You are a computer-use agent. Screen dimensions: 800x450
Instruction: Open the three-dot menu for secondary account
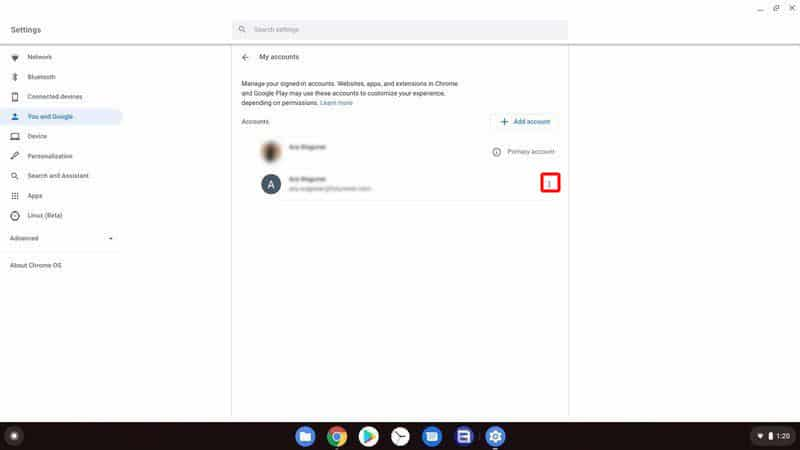pos(549,183)
